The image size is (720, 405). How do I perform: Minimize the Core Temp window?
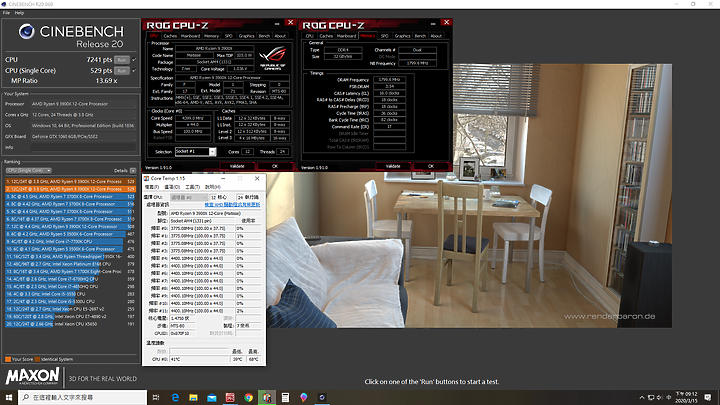[x=223, y=178]
